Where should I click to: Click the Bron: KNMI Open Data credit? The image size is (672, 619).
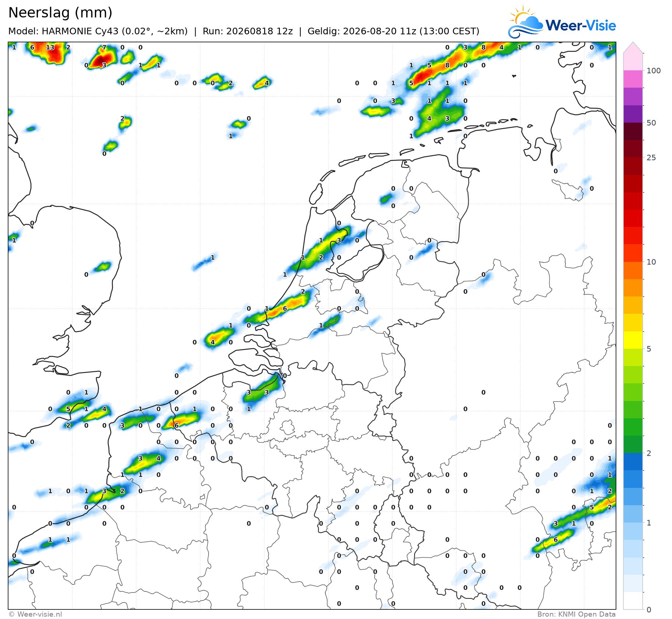(x=576, y=614)
